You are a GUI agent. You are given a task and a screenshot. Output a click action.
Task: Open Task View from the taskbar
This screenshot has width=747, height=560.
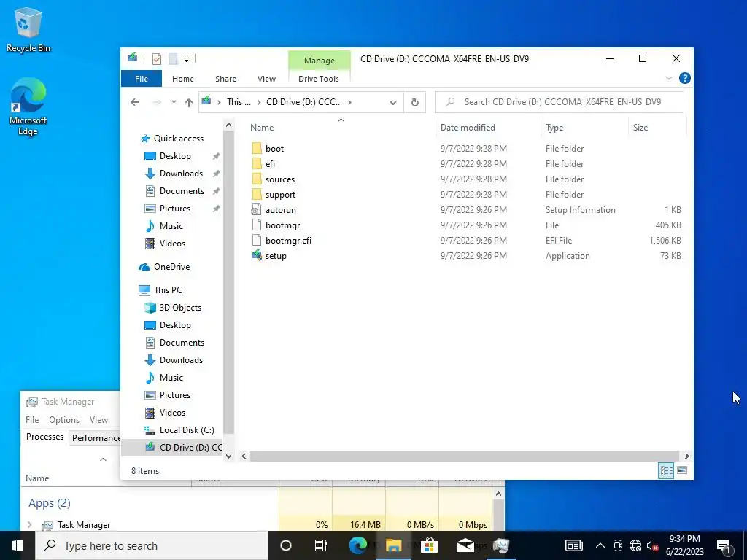pos(321,545)
